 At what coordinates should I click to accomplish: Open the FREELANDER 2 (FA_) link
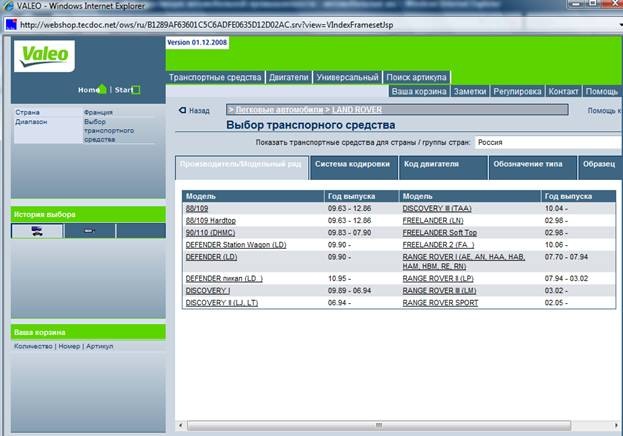pos(438,245)
